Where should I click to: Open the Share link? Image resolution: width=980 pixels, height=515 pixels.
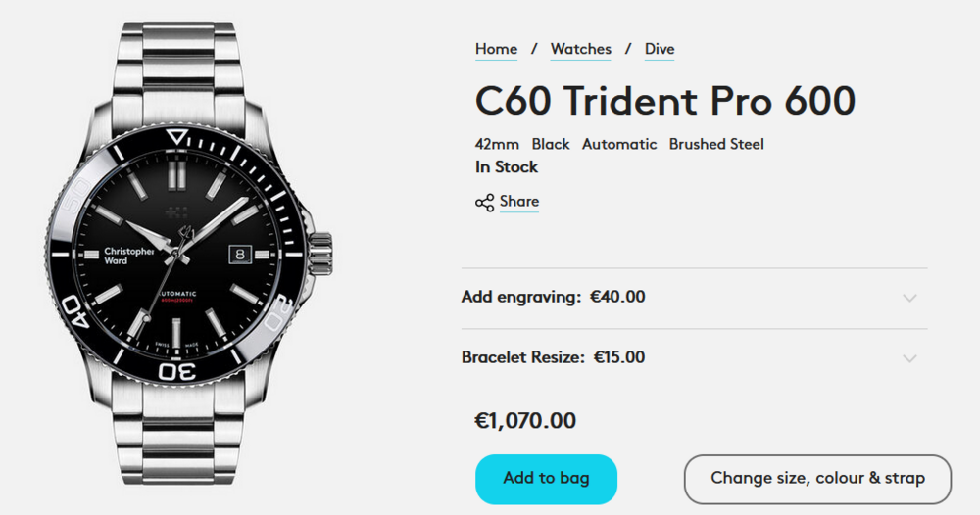[519, 202]
